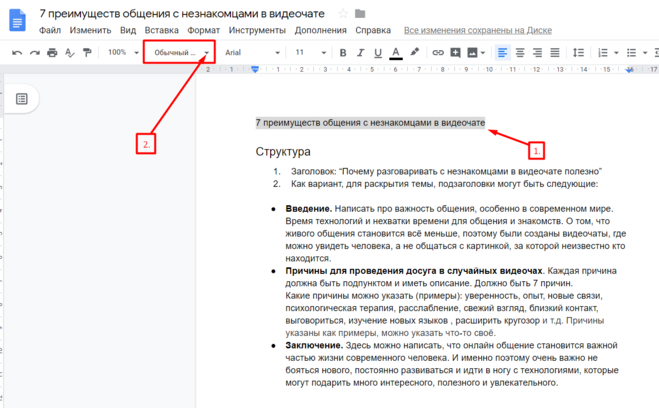Open the zoom 100% dropdown
The image size is (659, 408).
click(124, 52)
